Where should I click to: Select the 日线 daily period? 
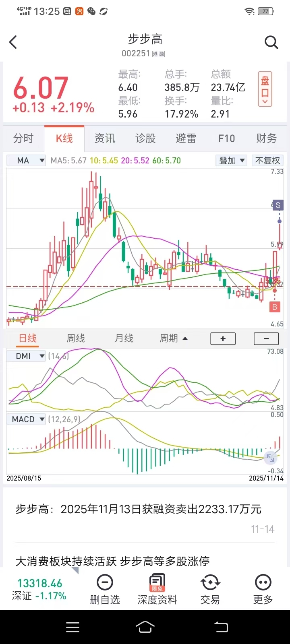point(28,338)
